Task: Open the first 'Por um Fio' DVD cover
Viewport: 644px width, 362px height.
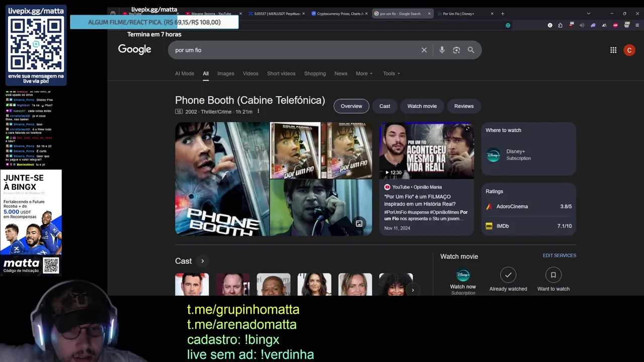Action: pos(295,150)
